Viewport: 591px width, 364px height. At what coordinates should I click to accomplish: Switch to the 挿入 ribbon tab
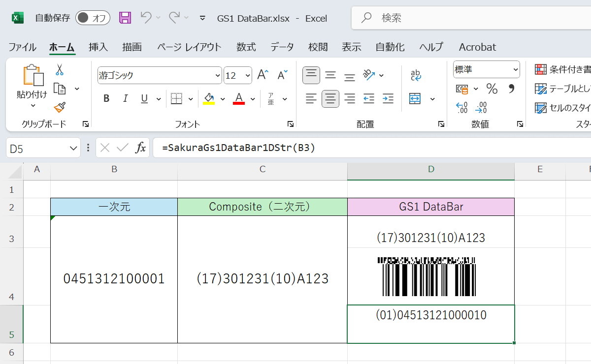[98, 47]
